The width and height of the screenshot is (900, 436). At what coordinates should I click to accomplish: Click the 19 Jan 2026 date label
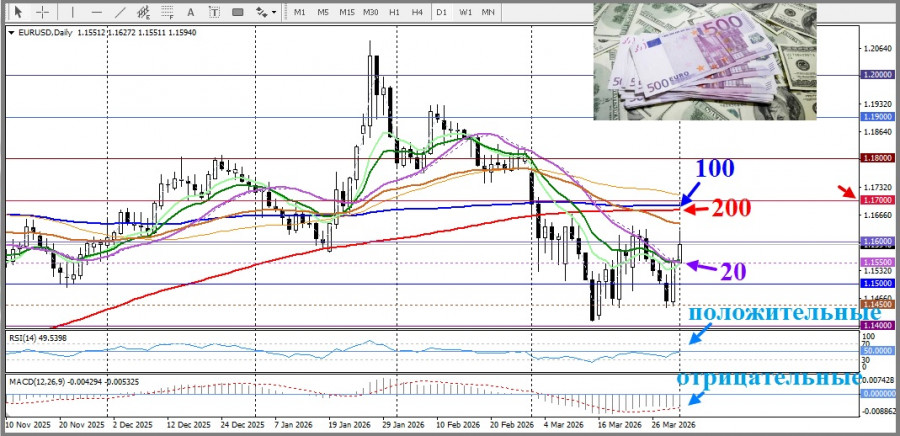348,426
